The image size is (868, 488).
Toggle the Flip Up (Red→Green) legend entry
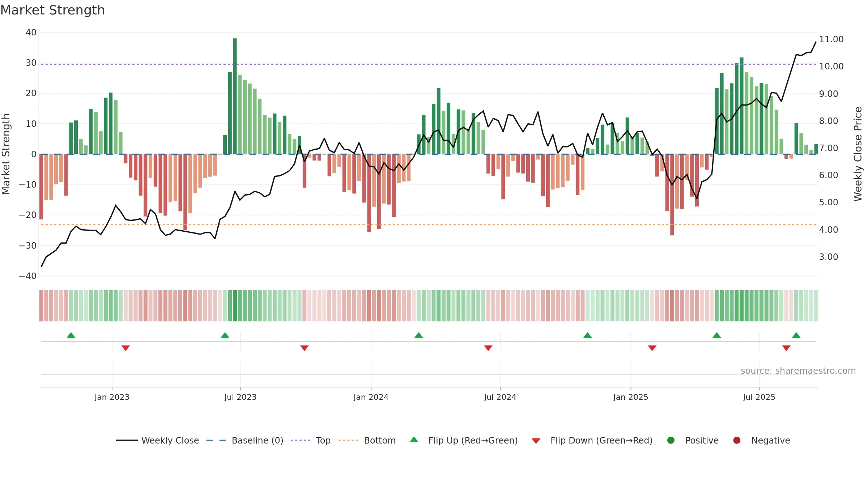464,440
